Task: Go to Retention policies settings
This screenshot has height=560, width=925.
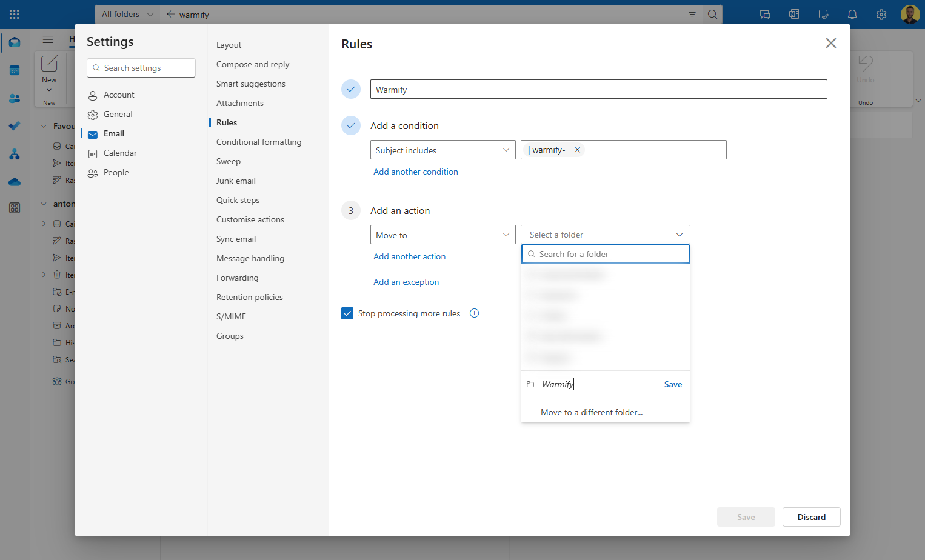Action: 250,297
